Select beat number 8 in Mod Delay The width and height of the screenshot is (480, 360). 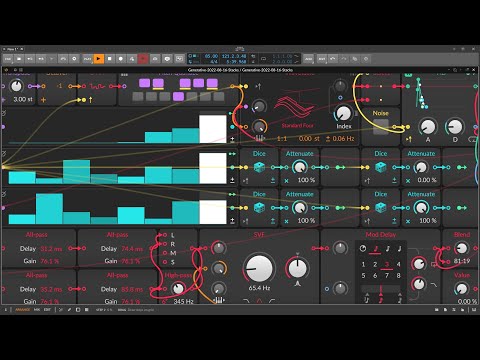(x=398, y=276)
